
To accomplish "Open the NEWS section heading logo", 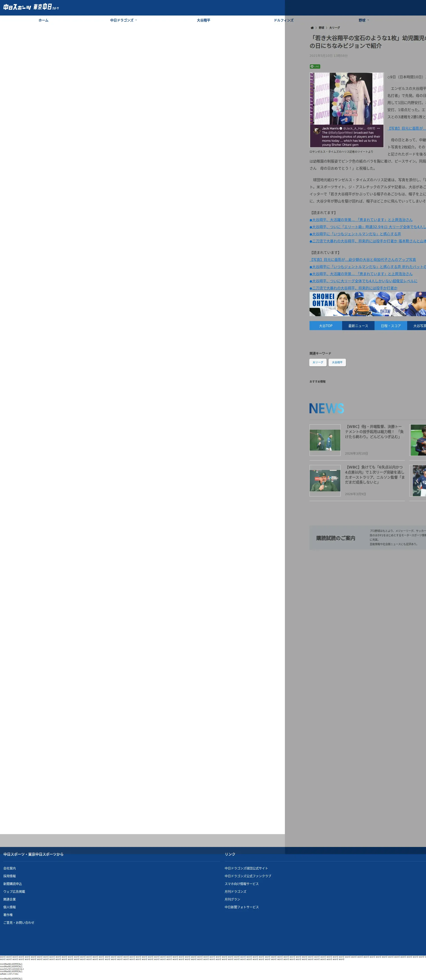I will tap(326, 409).
